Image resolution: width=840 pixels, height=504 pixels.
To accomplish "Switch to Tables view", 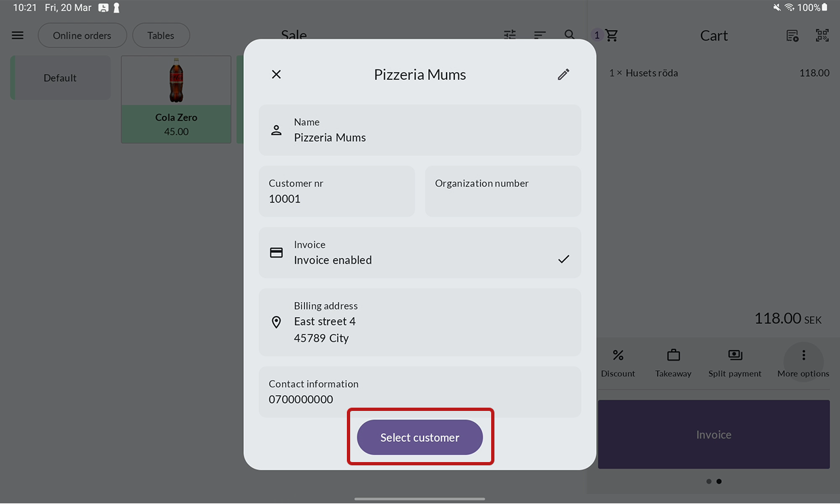I will click(x=161, y=35).
